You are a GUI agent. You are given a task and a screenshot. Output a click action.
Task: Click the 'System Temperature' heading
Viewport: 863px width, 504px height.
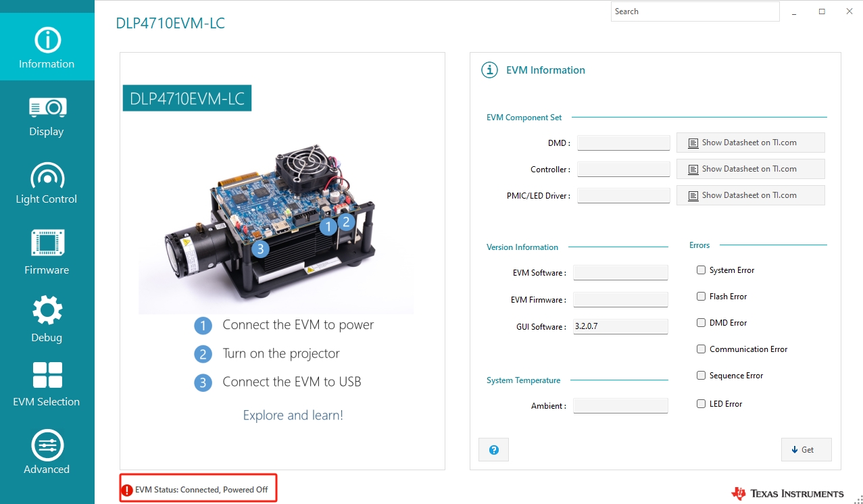point(523,380)
